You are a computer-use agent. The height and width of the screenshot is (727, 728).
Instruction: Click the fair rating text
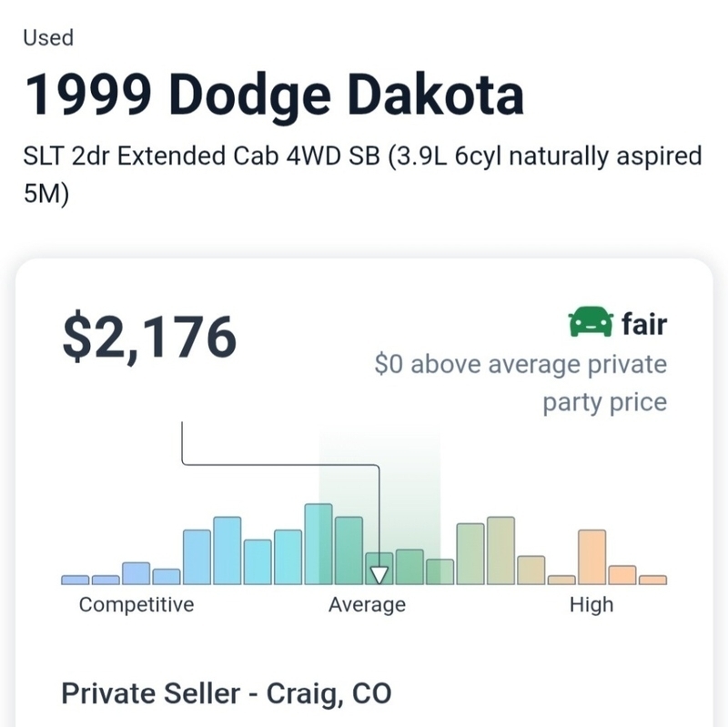644,324
